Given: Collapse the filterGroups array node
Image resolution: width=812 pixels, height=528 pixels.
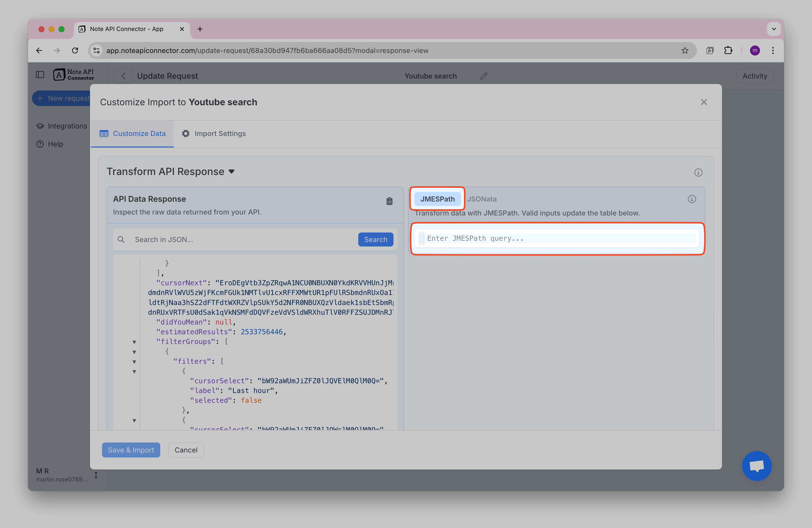Looking at the screenshot, I should click(x=134, y=342).
